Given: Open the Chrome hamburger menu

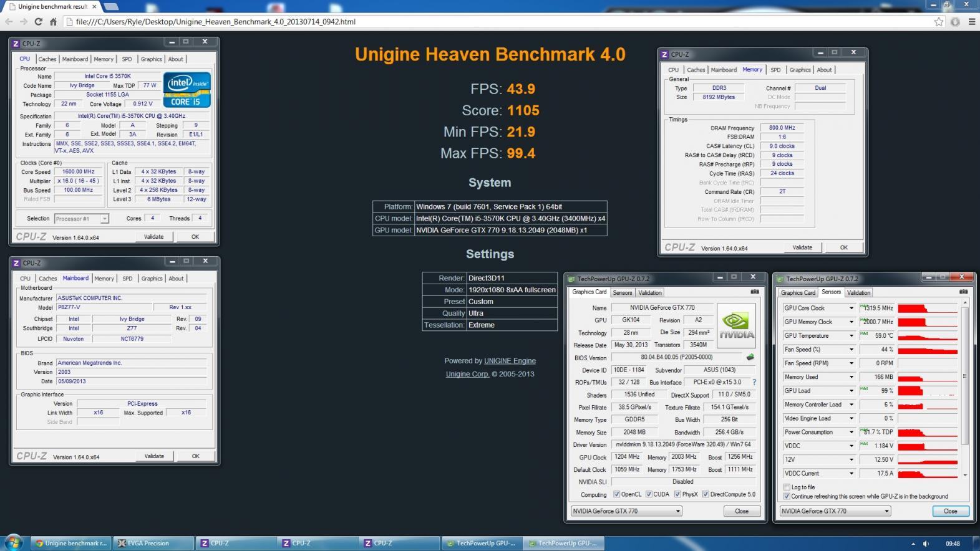Looking at the screenshot, I should pos(971,22).
